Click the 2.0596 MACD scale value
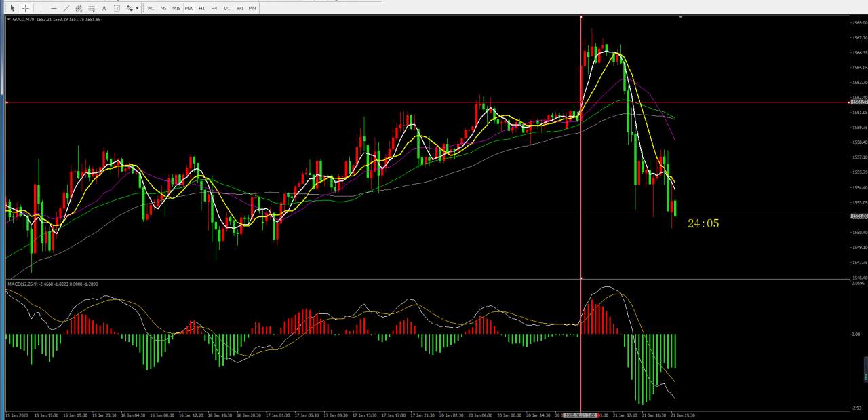 click(x=858, y=284)
